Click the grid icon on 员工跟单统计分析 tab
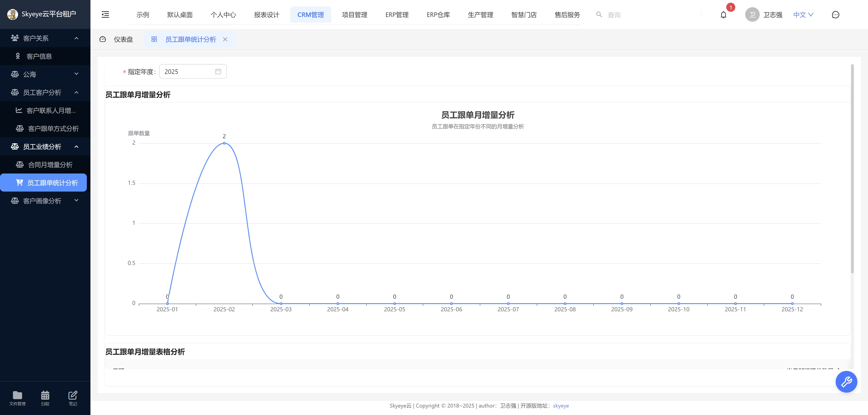 pyautogui.click(x=154, y=39)
